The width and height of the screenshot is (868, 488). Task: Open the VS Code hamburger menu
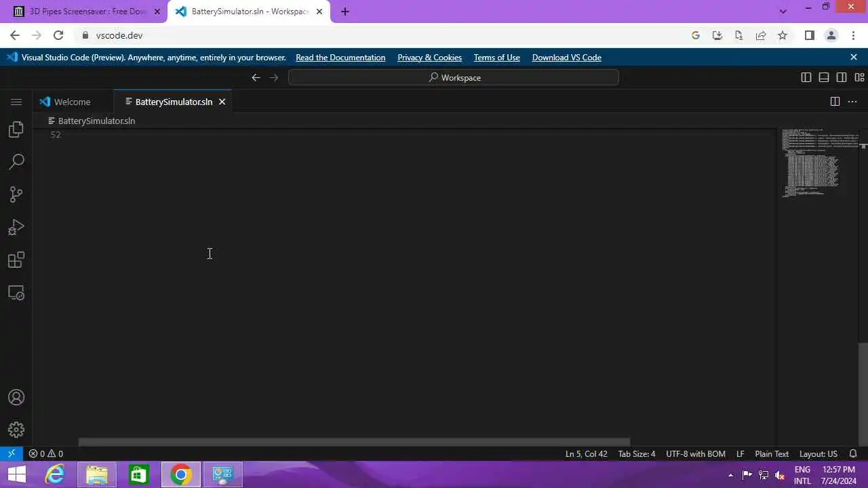pyautogui.click(x=16, y=102)
